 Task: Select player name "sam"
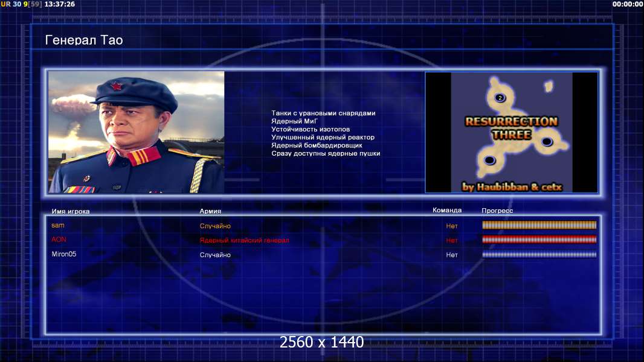[58, 226]
